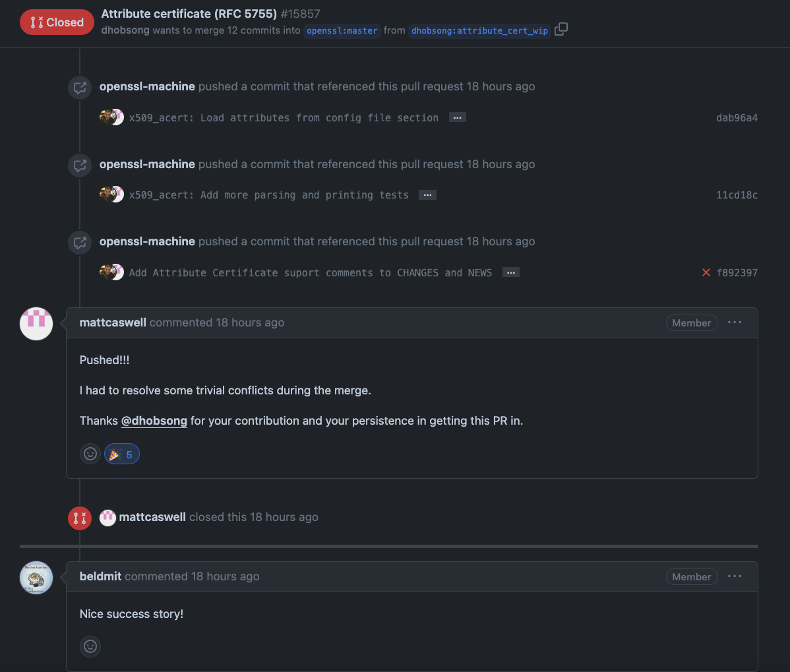Click the failed status X beside f892397
The width and height of the screenshot is (790, 672).
(706, 272)
